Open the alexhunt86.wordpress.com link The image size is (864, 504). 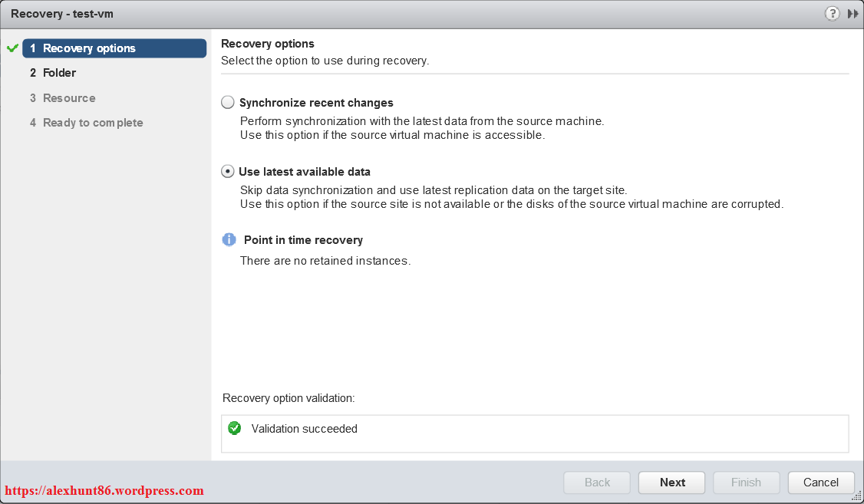tap(104, 491)
